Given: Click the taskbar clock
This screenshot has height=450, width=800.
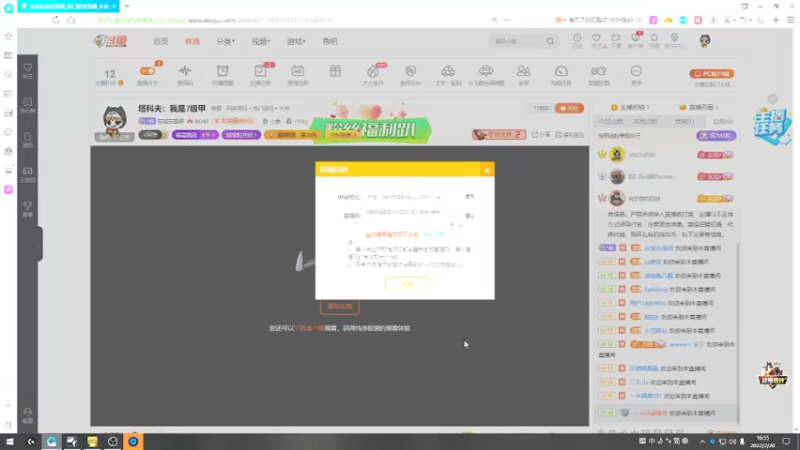Looking at the screenshot, I should pyautogui.click(x=762, y=441).
